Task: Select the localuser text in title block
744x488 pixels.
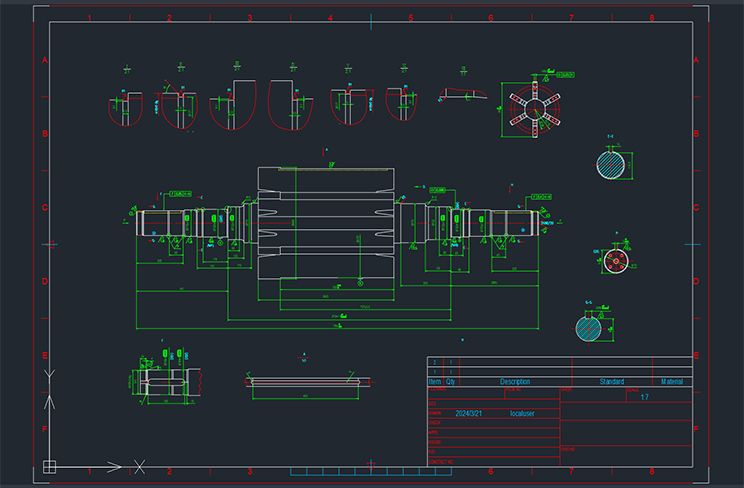Action: point(523,411)
